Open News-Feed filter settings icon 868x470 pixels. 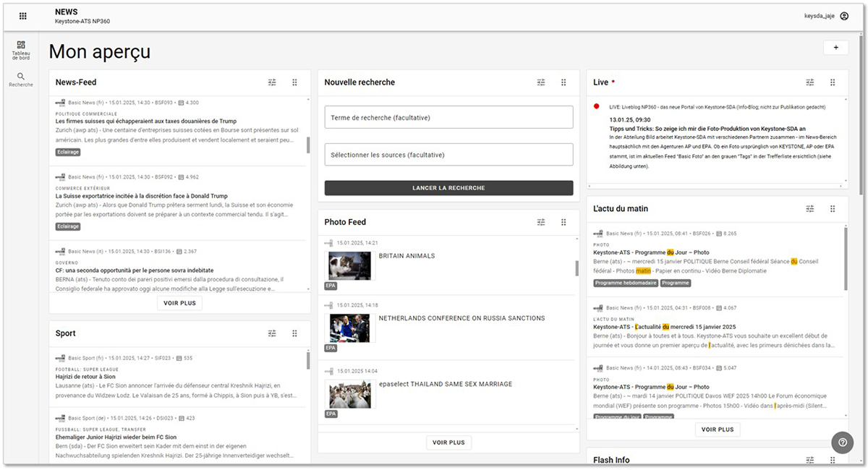point(272,82)
